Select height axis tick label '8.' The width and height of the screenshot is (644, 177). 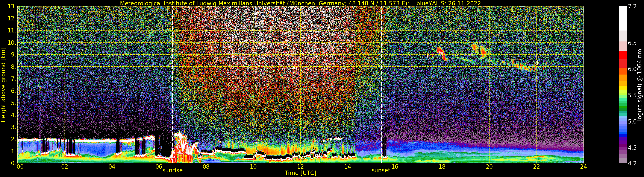[14, 67]
